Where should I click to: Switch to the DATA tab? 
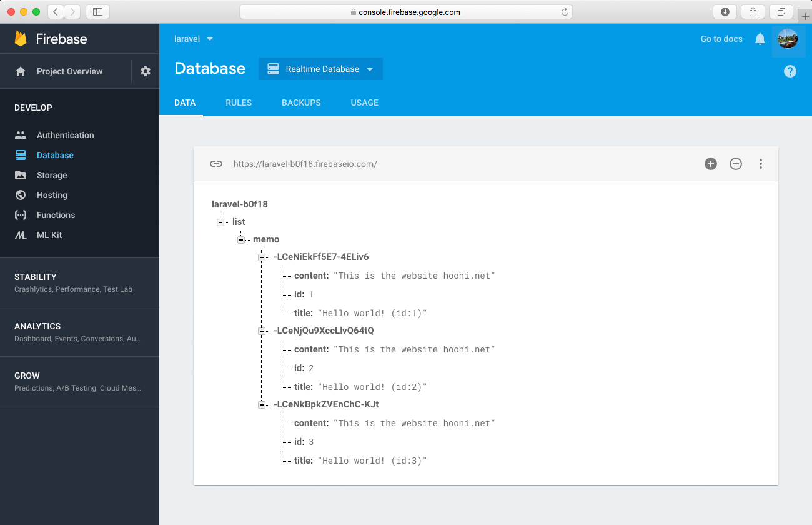[x=185, y=102]
